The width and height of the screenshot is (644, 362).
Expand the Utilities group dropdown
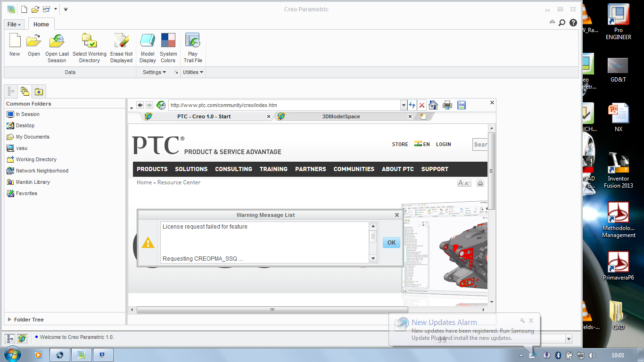point(193,72)
